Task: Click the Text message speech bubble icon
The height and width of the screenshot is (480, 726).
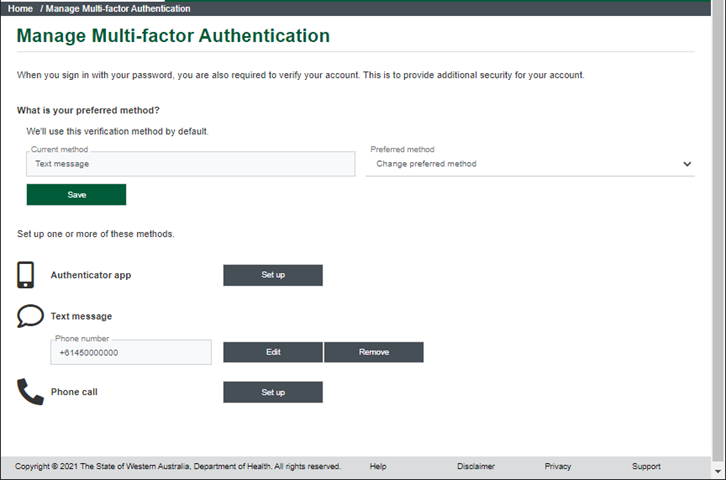Action: [x=30, y=316]
